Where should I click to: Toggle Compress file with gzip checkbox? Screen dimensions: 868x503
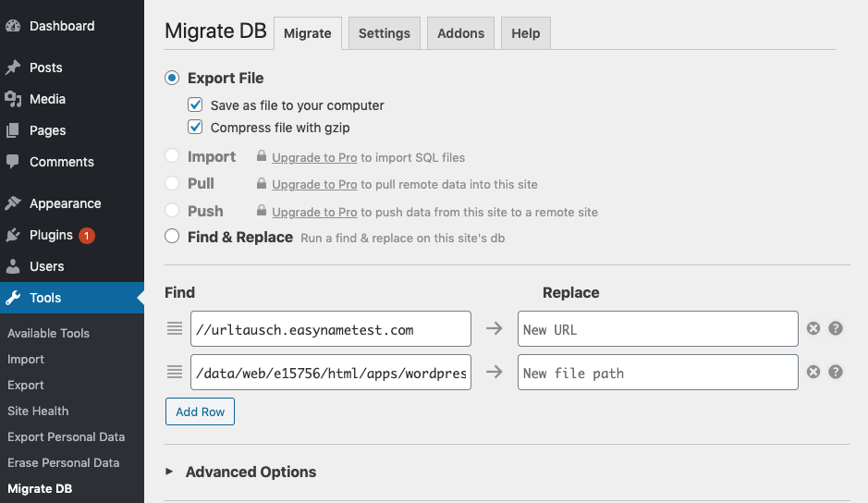(195, 127)
